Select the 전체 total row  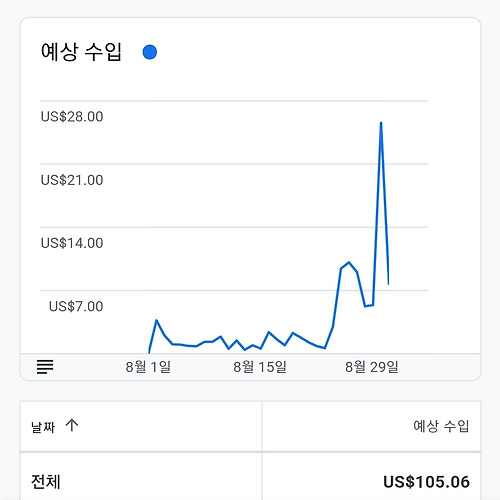point(250,482)
